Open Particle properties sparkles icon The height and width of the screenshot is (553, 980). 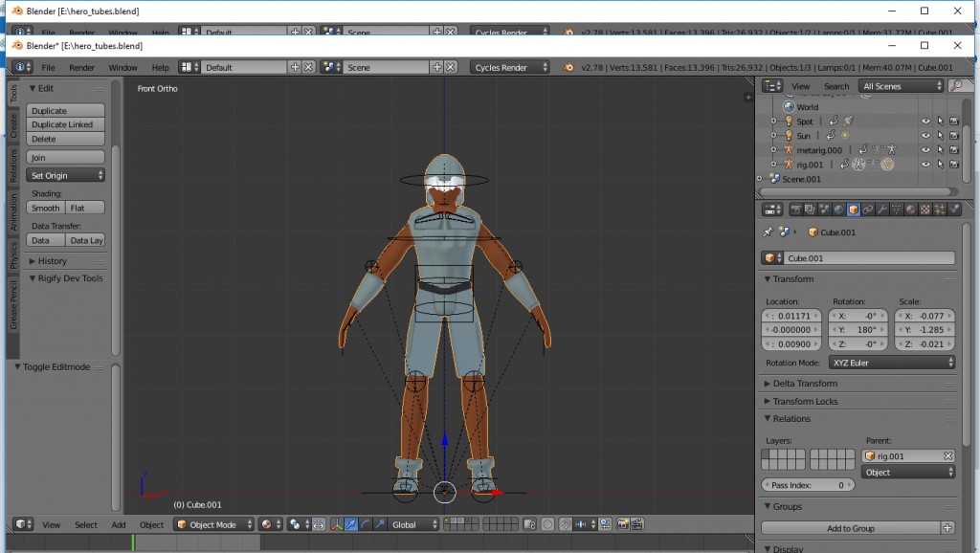click(938, 210)
